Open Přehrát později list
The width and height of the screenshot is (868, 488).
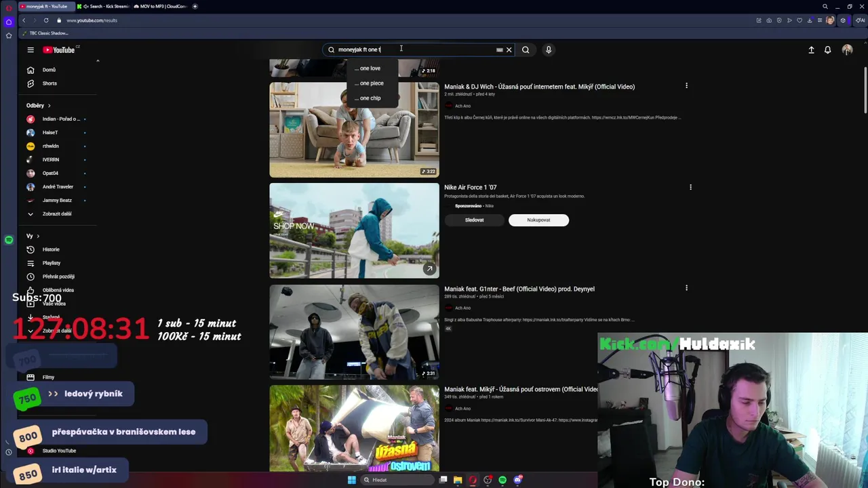tap(58, 277)
